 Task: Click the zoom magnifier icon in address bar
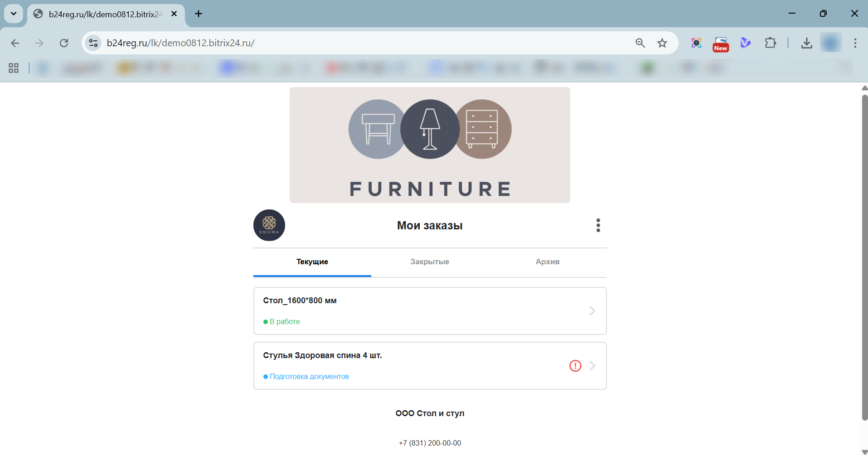point(640,43)
